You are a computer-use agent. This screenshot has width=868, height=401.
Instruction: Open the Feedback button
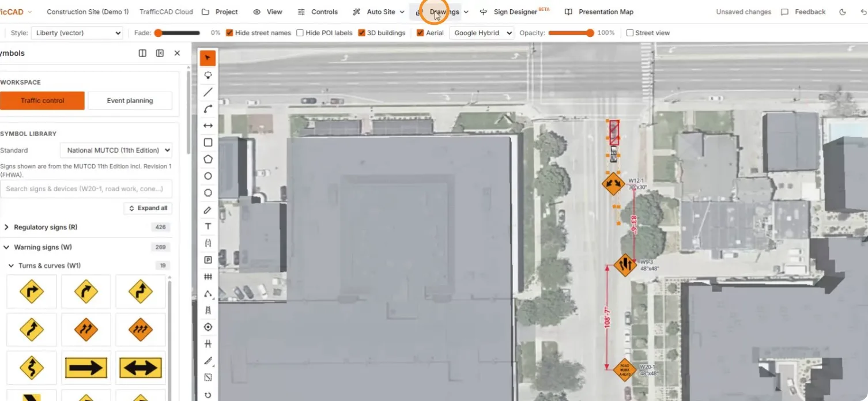(803, 12)
